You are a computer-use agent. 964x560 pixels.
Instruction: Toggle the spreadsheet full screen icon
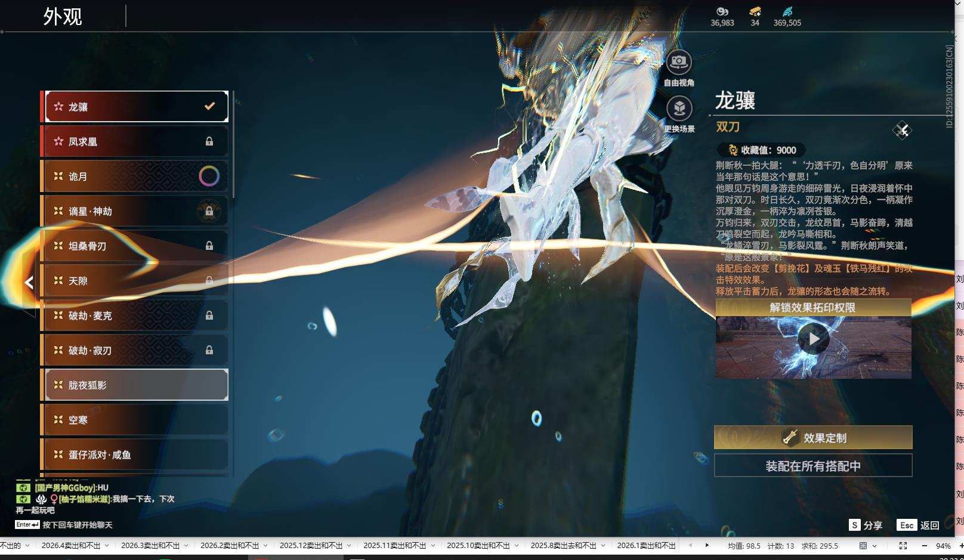tap(903, 546)
